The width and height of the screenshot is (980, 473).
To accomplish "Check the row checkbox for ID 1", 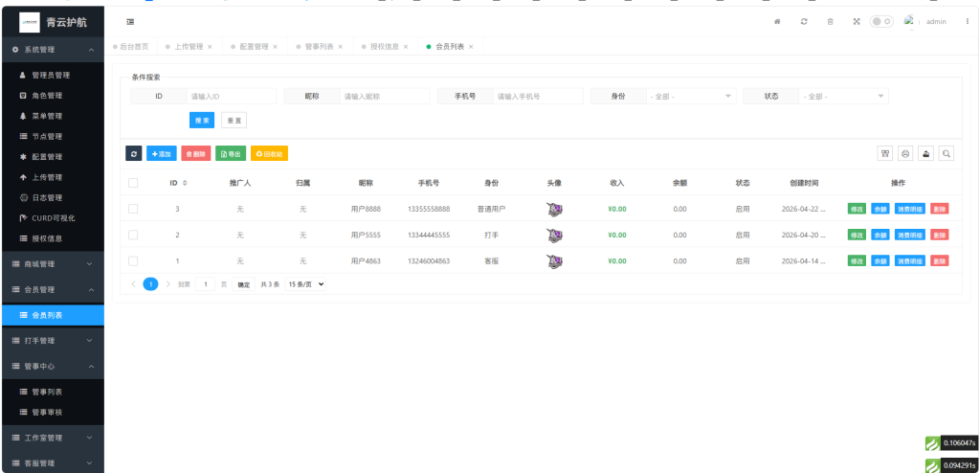I will coord(133,260).
